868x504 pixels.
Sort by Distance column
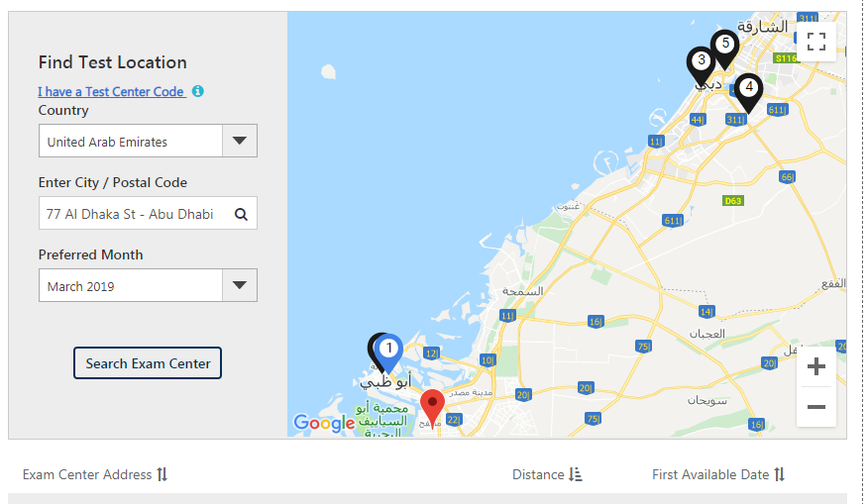(547, 474)
